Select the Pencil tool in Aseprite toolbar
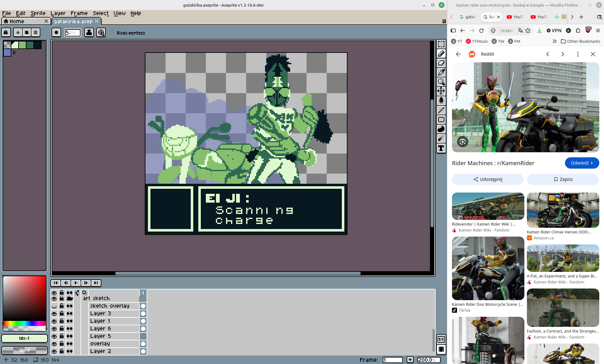 coord(441,53)
